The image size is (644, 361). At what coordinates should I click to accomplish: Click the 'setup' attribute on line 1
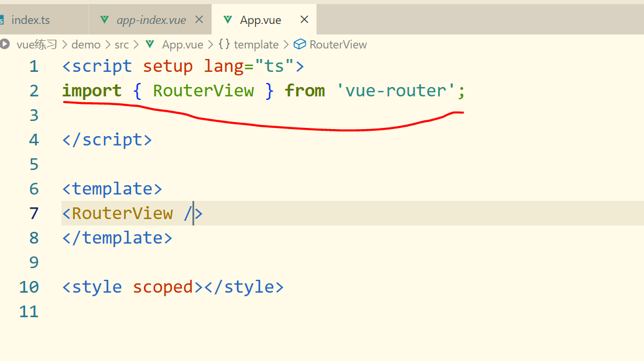pyautogui.click(x=167, y=67)
